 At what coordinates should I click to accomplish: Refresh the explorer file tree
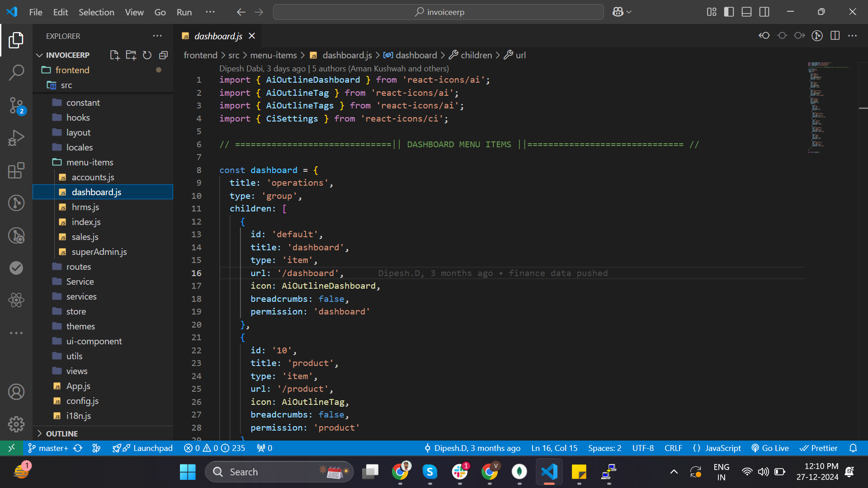pyautogui.click(x=147, y=55)
